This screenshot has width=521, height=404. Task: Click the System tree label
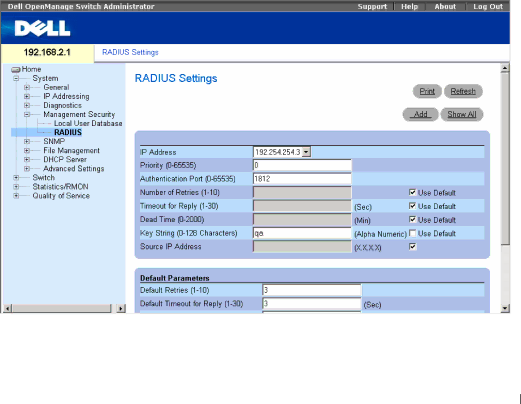(45, 78)
